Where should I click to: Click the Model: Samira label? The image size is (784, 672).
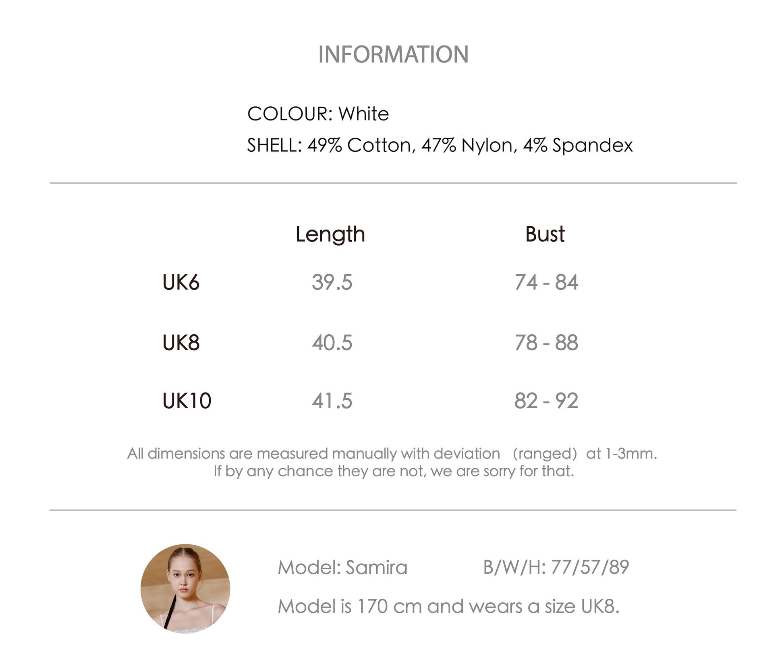tap(342, 568)
